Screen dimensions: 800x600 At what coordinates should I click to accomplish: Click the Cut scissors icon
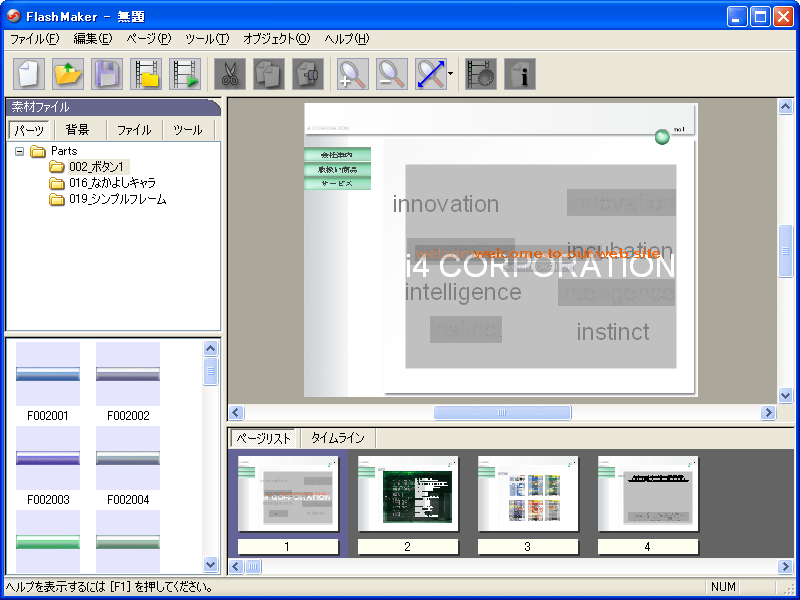[230, 74]
